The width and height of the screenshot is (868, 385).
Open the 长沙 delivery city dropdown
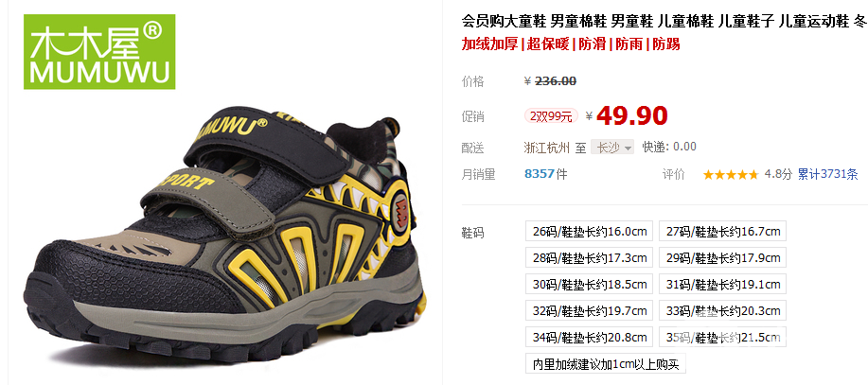tap(612, 148)
